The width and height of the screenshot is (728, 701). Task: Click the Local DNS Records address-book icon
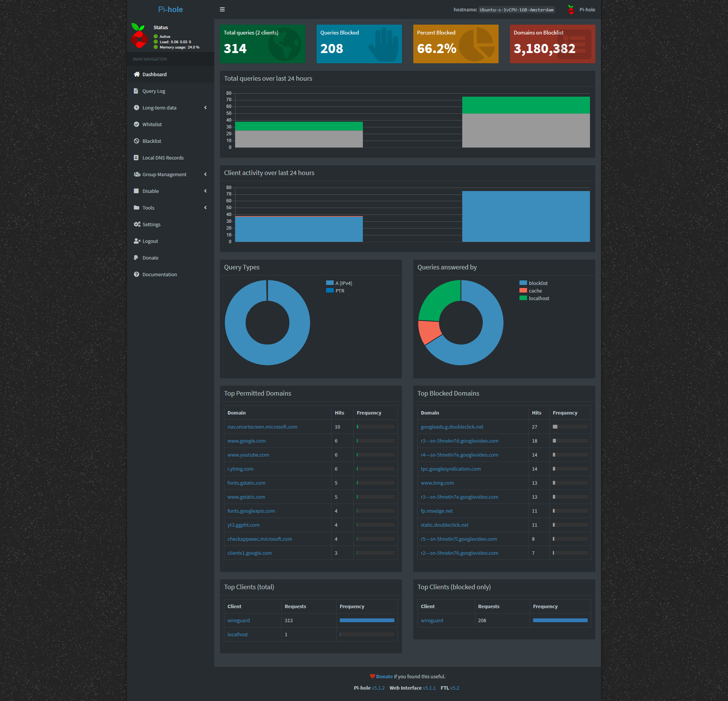pyautogui.click(x=136, y=158)
